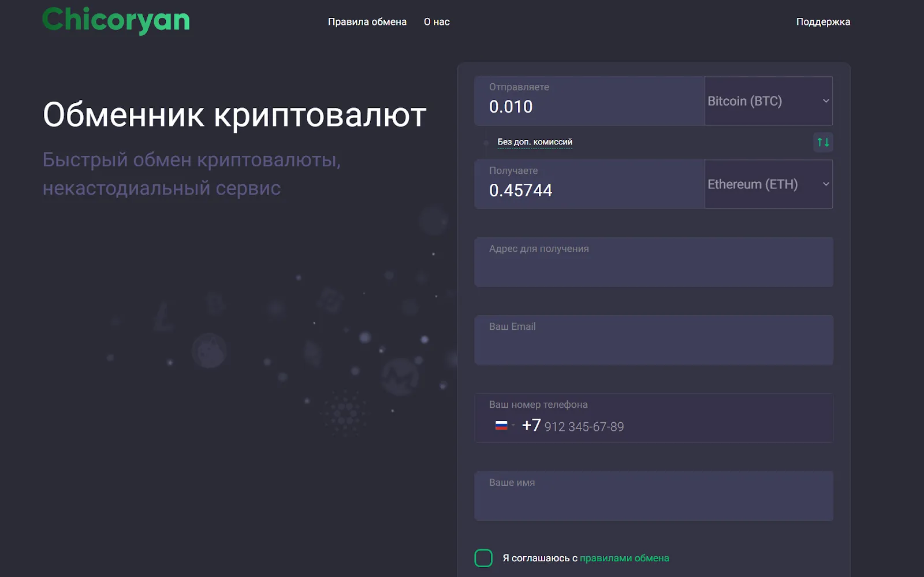This screenshot has height=577, width=924.
Task: Click the +7 country code text
Action: point(531,426)
